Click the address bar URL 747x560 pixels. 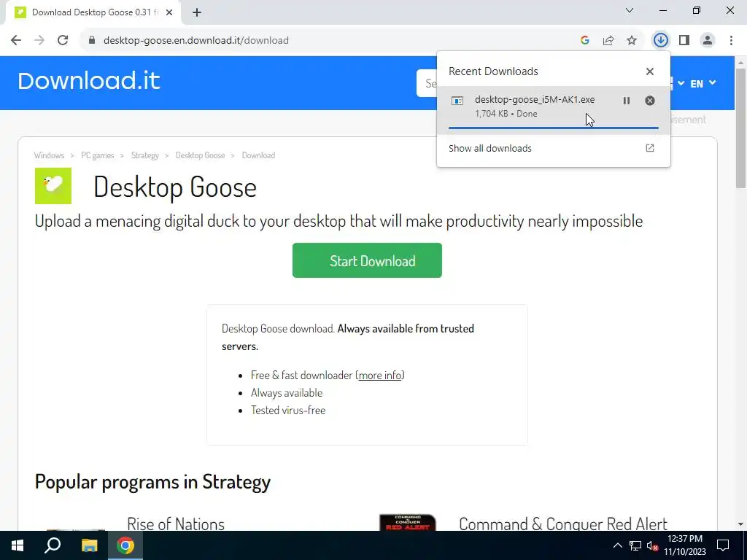pos(196,41)
